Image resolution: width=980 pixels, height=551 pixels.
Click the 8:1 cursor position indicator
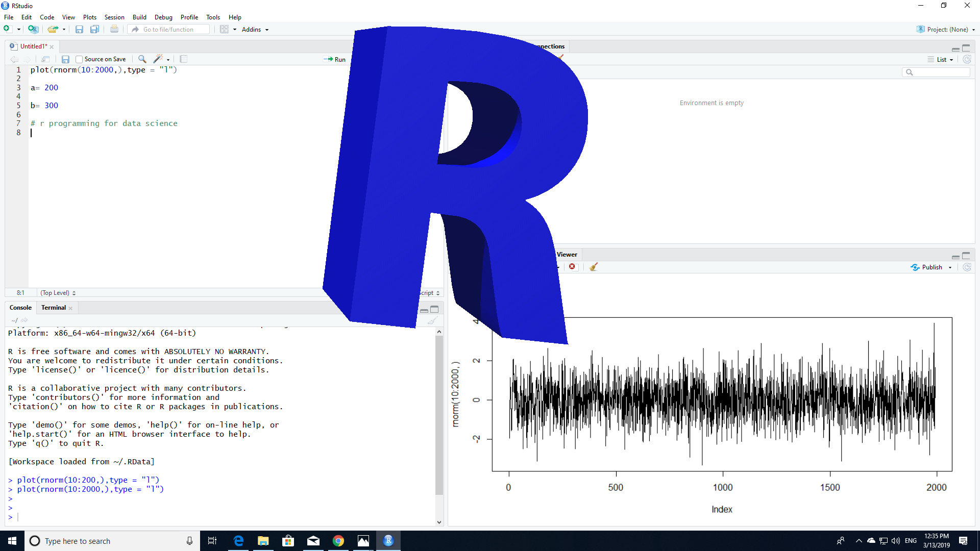(20, 293)
